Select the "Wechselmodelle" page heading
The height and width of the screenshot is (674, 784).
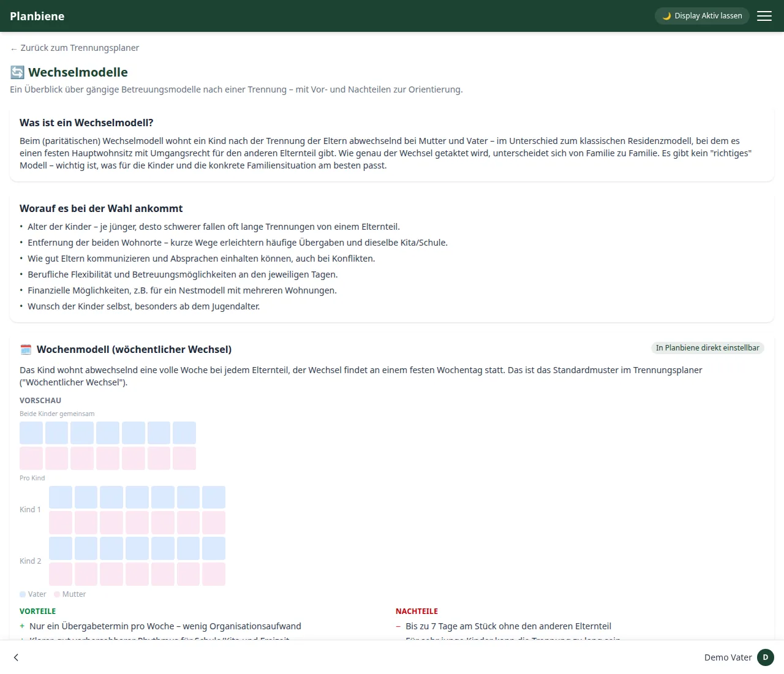[x=78, y=72]
